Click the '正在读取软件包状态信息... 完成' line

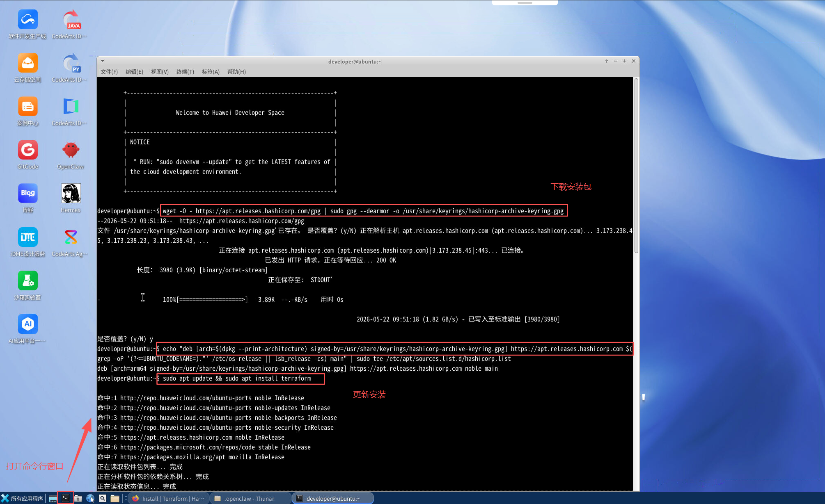[137, 487]
